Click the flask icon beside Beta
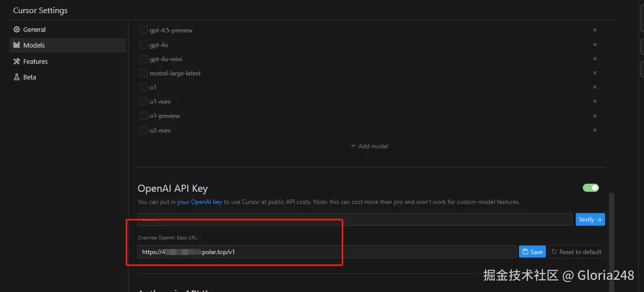The image size is (644, 292). pos(17,77)
